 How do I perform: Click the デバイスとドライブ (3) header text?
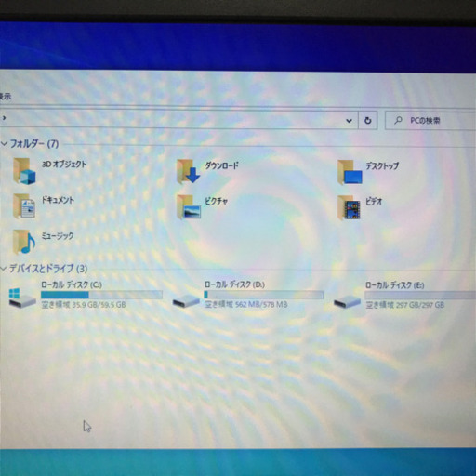pyautogui.click(x=48, y=269)
